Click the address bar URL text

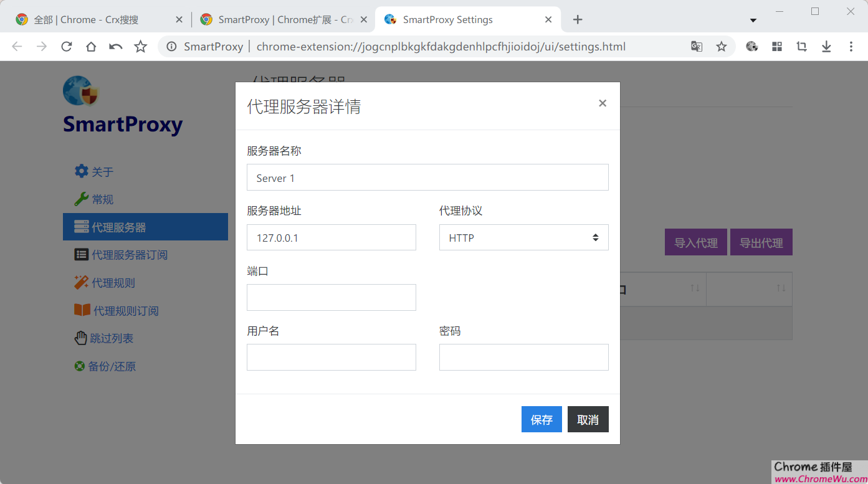point(441,47)
